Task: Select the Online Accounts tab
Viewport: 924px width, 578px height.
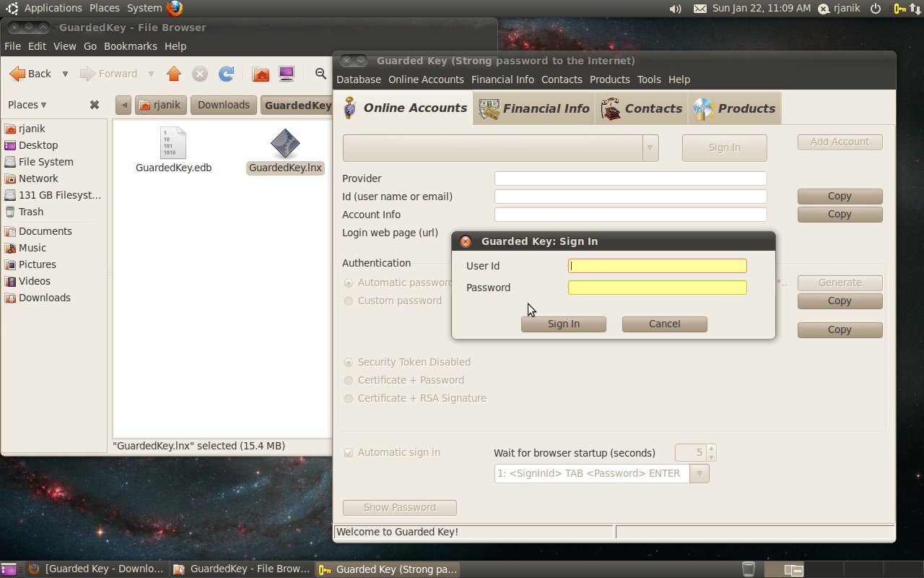Action: (x=405, y=108)
